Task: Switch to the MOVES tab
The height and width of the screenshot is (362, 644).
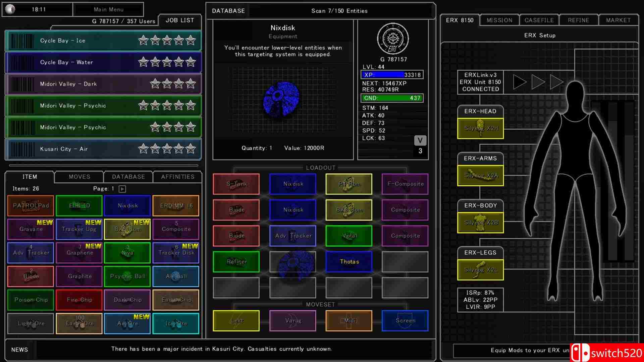Action: tap(79, 177)
